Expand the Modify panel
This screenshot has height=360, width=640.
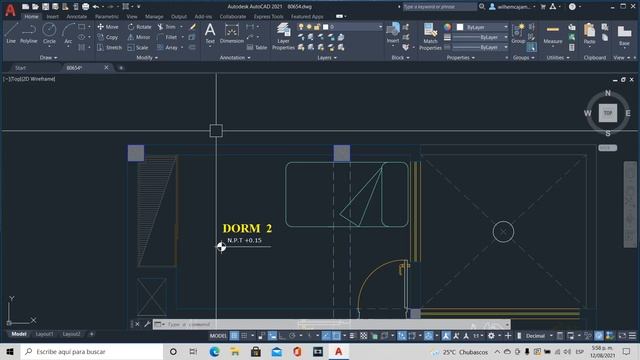[147, 58]
